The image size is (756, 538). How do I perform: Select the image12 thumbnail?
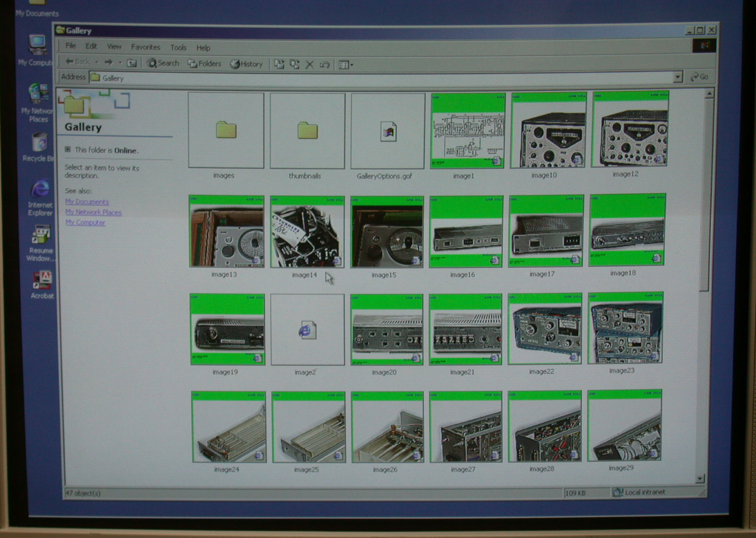click(630, 129)
